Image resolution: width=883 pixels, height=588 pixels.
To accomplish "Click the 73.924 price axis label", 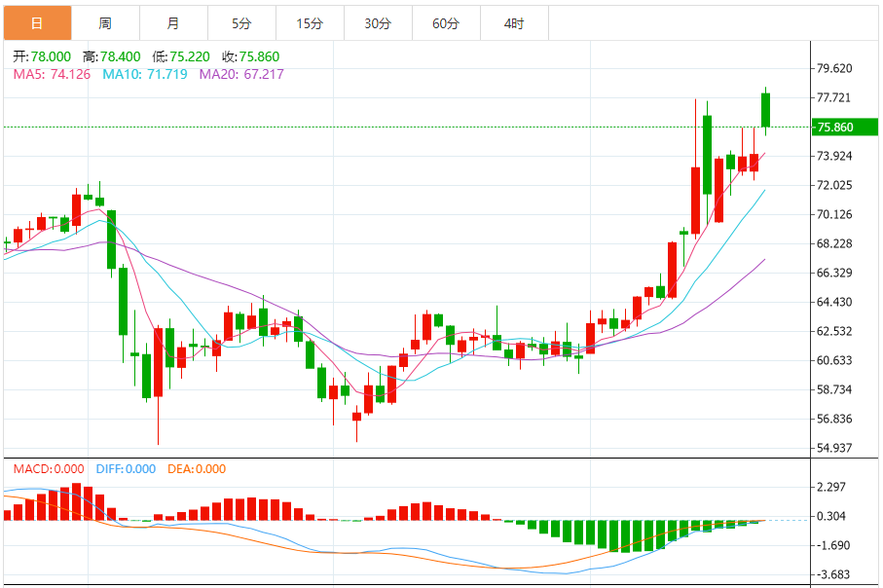I will coord(834,156).
